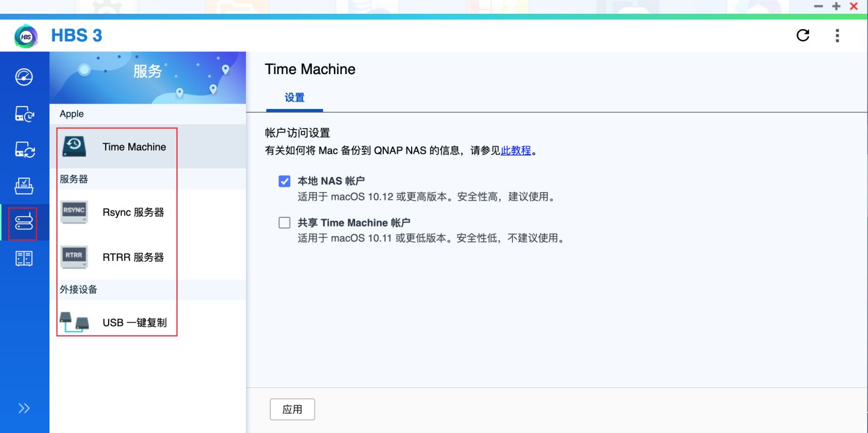Open the Overview dashboard from the sidebar

coord(24,77)
